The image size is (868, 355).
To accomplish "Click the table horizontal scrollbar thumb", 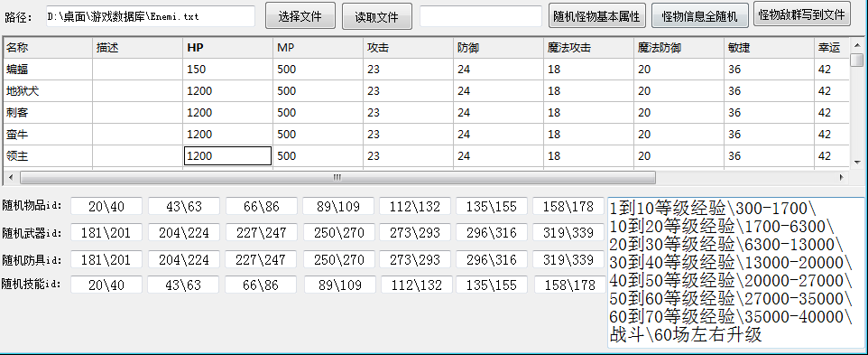I will point(337,177).
